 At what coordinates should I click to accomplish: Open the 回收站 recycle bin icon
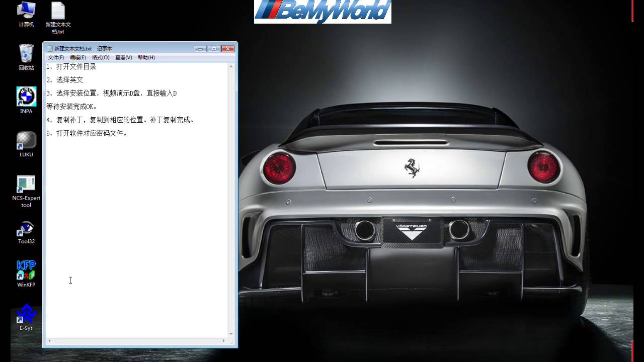click(x=26, y=57)
